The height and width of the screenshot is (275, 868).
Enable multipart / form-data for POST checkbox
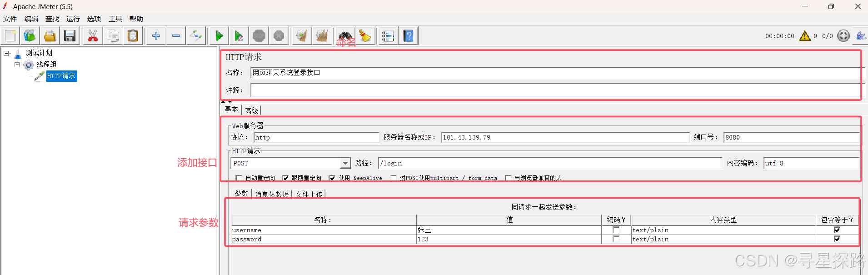click(394, 178)
